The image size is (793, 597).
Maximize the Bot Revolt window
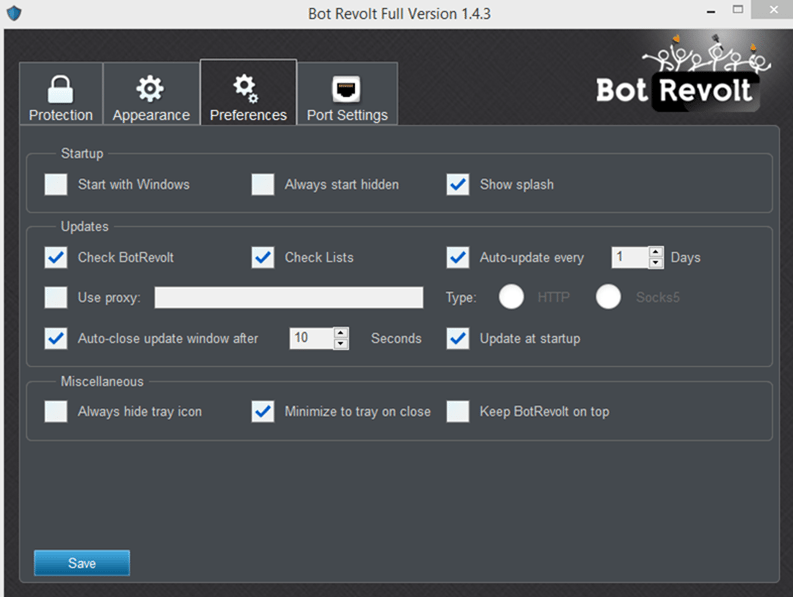pyautogui.click(x=738, y=10)
